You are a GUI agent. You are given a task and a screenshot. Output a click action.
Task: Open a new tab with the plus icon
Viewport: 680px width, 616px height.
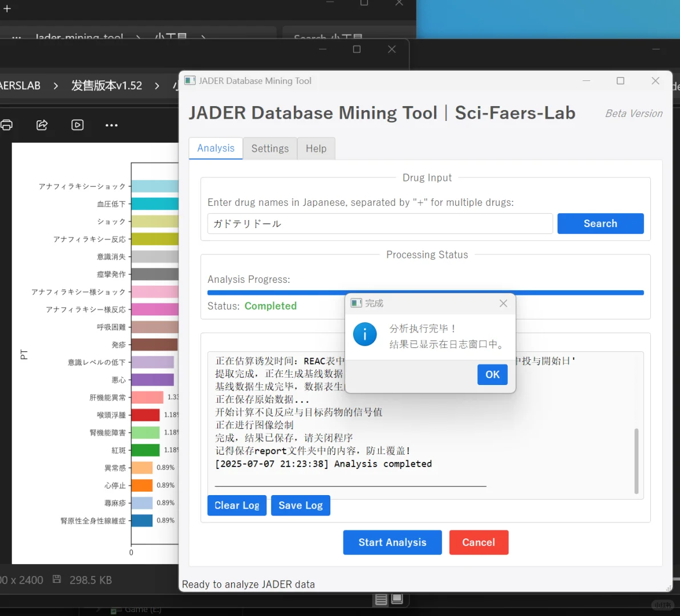pyautogui.click(x=8, y=9)
